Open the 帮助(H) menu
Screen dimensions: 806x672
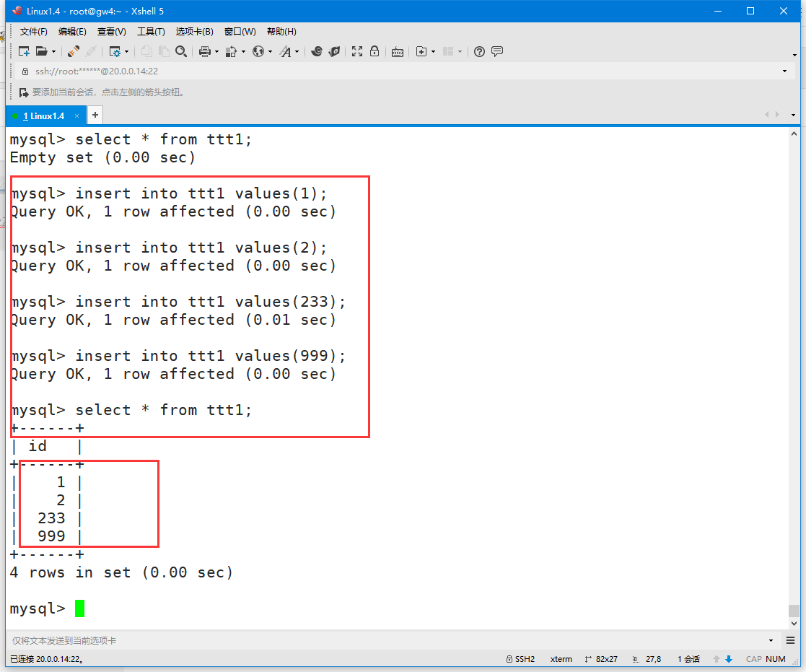coord(281,31)
